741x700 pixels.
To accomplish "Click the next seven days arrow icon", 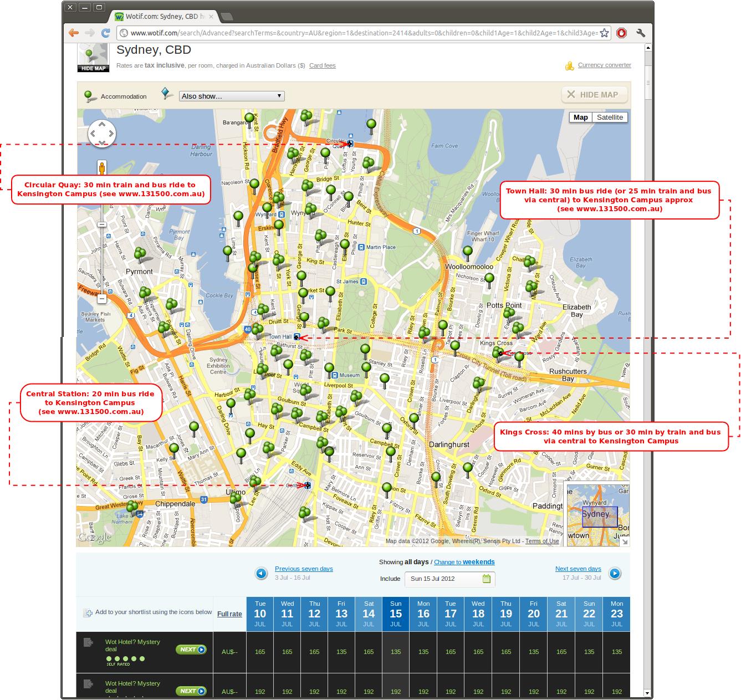I will coord(615,574).
